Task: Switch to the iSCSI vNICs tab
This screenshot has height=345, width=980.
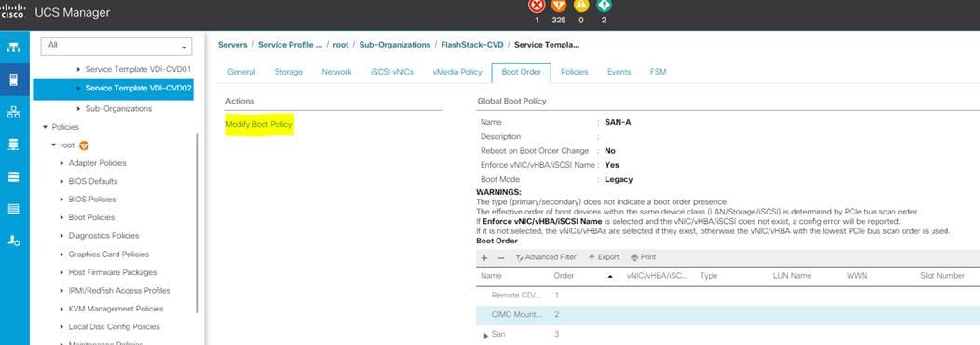Action: [392, 72]
